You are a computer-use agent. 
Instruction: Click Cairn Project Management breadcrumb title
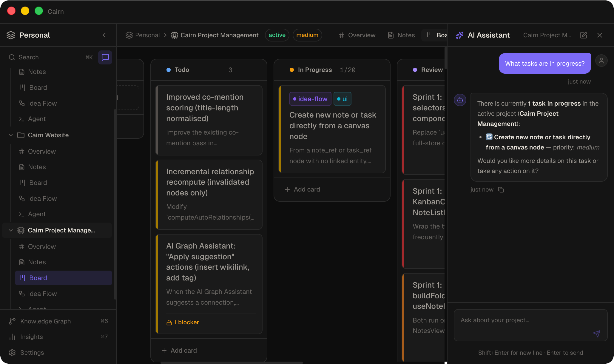220,35
